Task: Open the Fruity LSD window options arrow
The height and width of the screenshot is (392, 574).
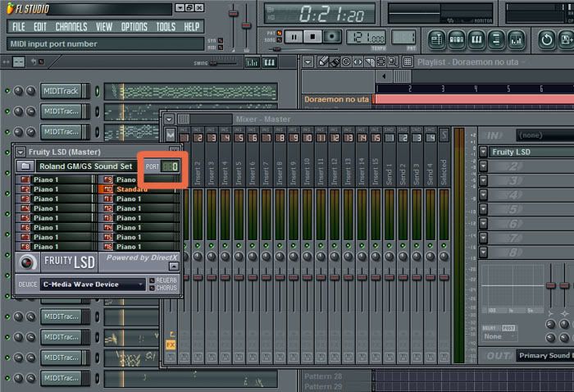Action: tap(20, 152)
